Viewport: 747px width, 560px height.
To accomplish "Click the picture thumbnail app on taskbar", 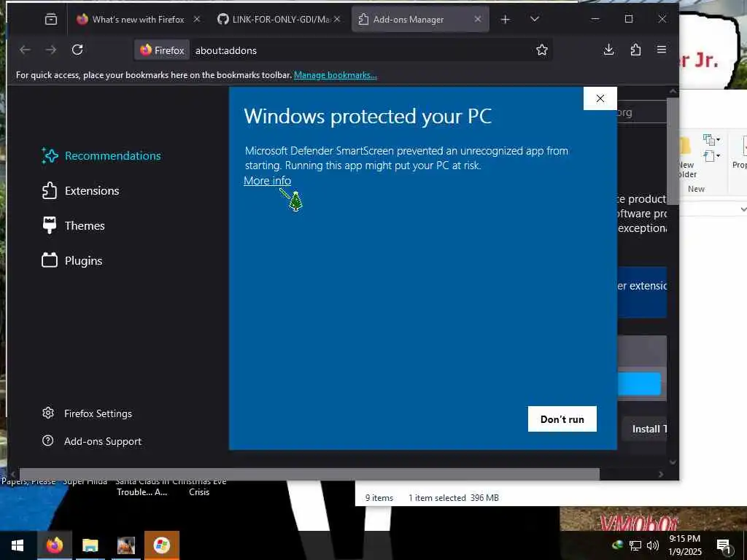I will coord(125,545).
